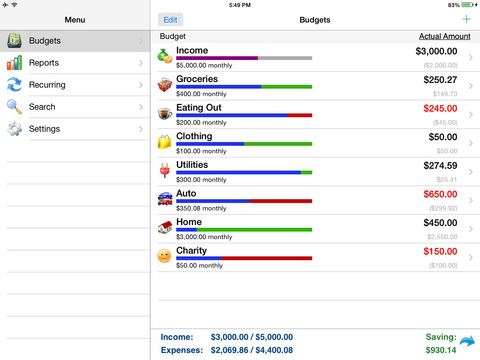The height and width of the screenshot is (360, 480).
Task: Open Utilities budget details chevron
Action: click(x=471, y=172)
